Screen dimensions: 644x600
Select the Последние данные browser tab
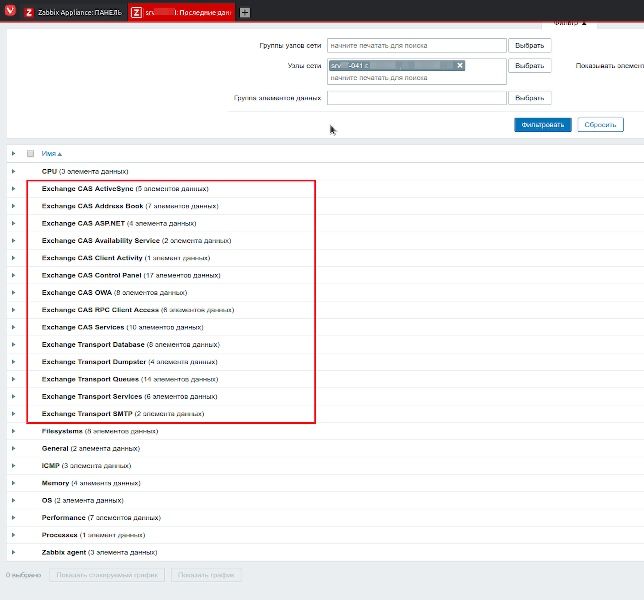click(x=181, y=13)
